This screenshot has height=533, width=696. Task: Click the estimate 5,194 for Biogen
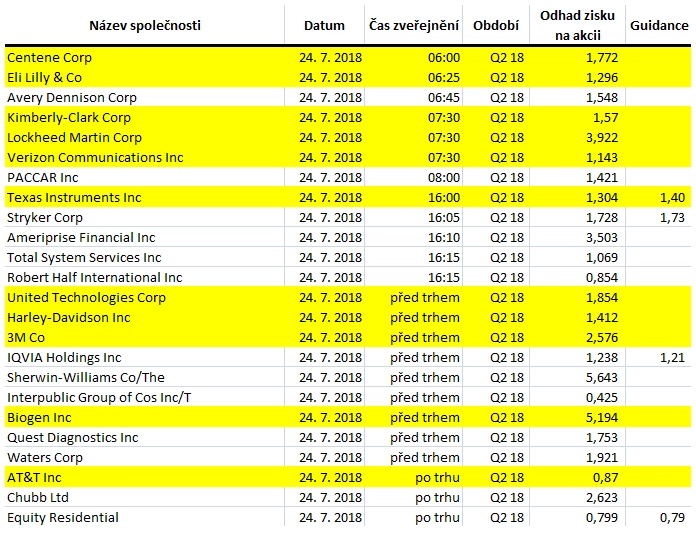[602, 418]
